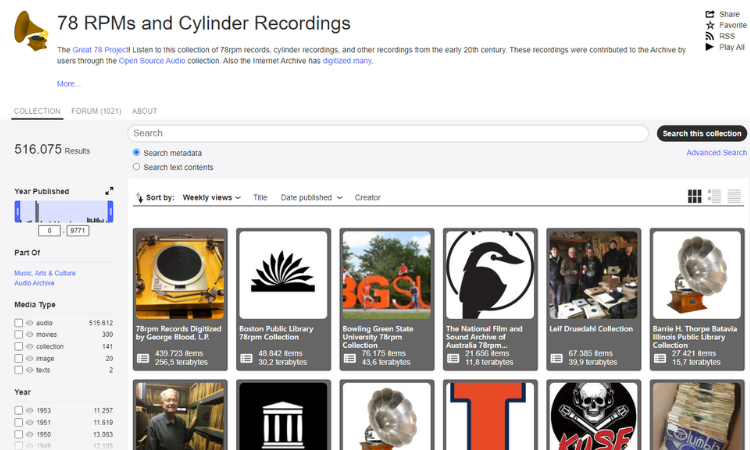This screenshot has height=450, width=750.
Task: Sort results by Creator
Action: [367, 198]
